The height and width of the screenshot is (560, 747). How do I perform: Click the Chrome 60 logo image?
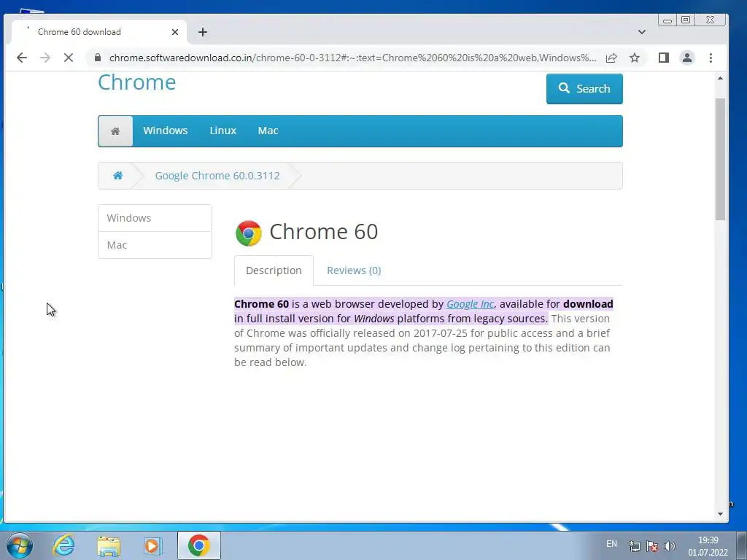(248, 233)
